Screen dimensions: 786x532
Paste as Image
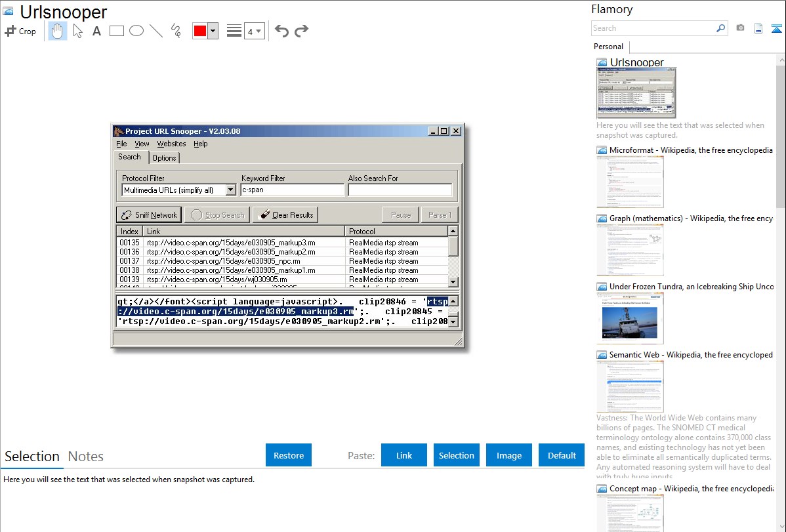click(x=509, y=455)
